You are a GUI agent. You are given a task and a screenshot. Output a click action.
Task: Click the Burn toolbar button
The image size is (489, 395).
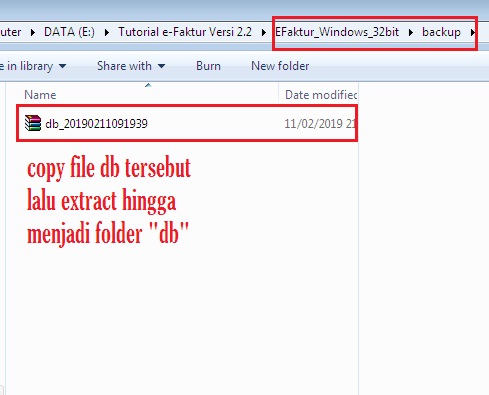pyautogui.click(x=208, y=66)
